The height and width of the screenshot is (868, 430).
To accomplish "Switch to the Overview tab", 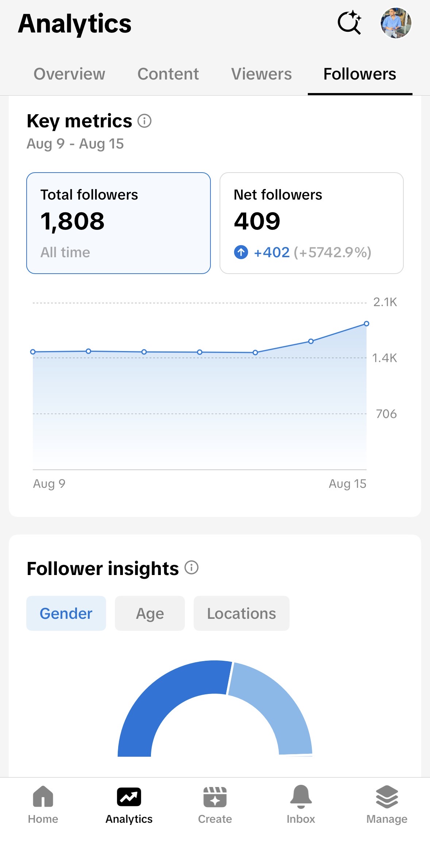I will 69,74.
